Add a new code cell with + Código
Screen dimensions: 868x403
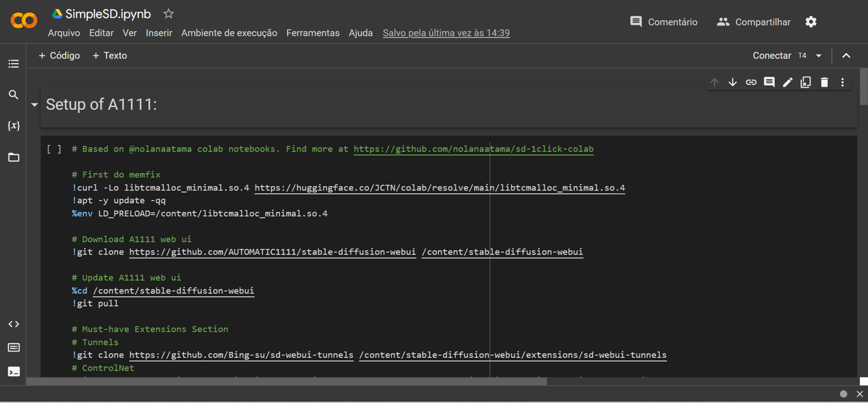pyautogui.click(x=59, y=55)
